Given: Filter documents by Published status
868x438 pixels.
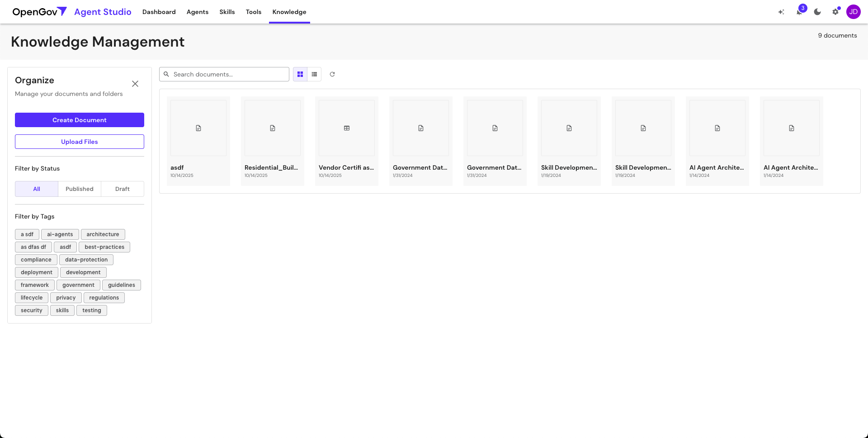Looking at the screenshot, I should click(79, 189).
